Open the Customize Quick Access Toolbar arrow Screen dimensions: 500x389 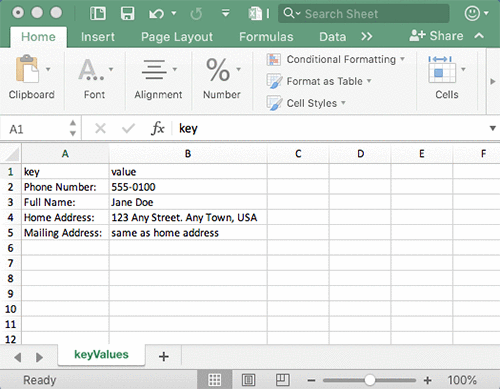click(x=226, y=13)
